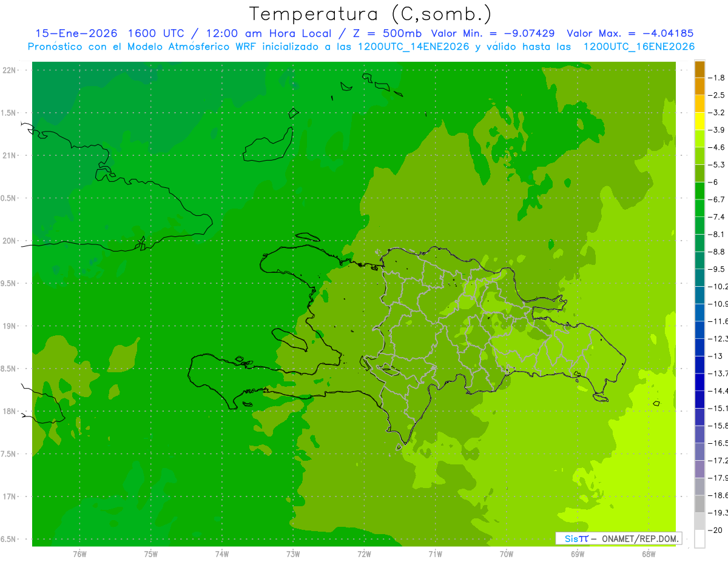
Task: Click the '19N' latitude label
Action: pos(10,326)
